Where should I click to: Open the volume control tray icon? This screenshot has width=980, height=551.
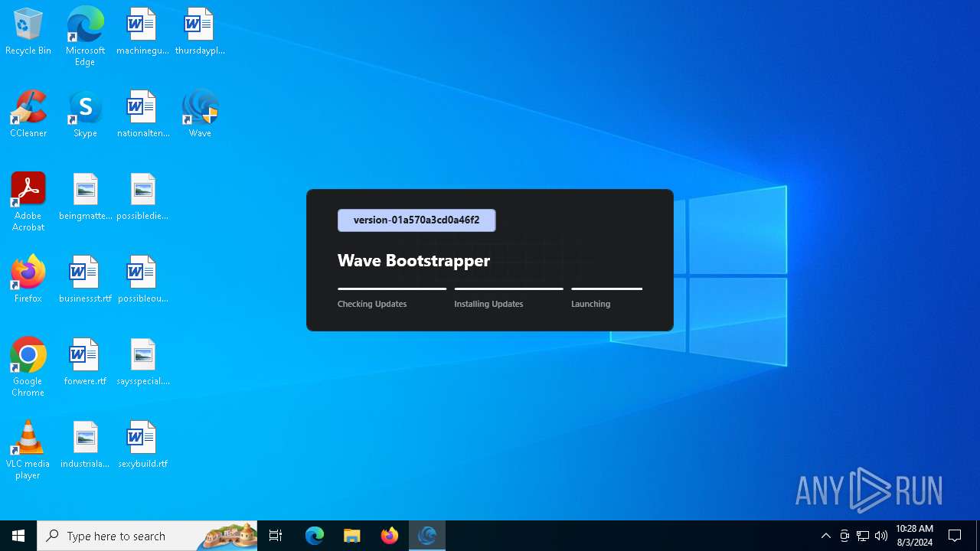click(x=881, y=536)
